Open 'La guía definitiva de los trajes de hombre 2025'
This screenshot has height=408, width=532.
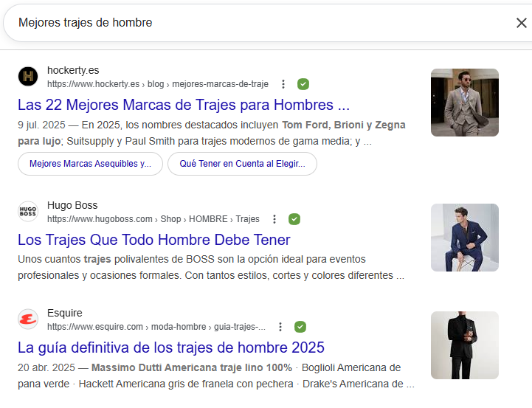[x=171, y=348]
